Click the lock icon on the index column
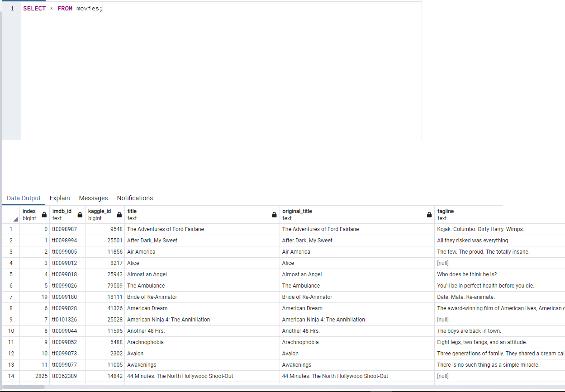Image resolution: width=565 pixels, height=392 pixels. (44, 214)
